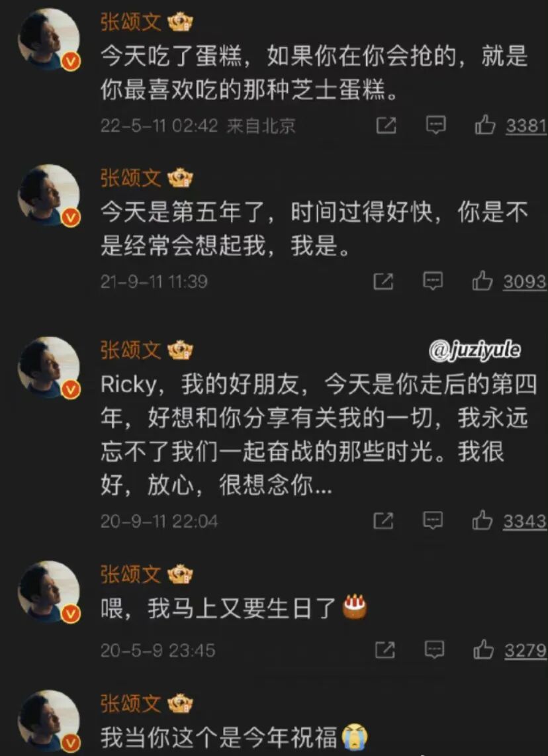Tap the 来自北京 location label
Screen dimensions: 548x756
coord(261,126)
